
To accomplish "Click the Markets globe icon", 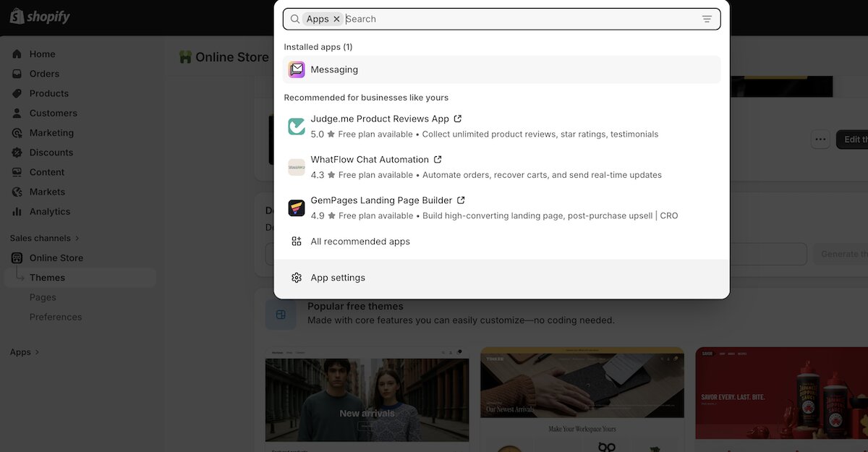I will pyautogui.click(x=17, y=192).
